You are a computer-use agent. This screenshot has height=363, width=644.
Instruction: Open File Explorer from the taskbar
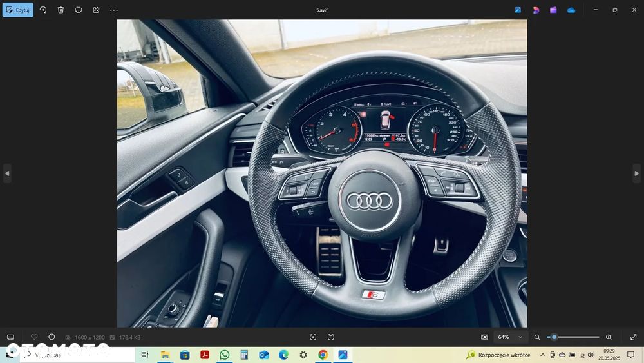[x=165, y=355]
